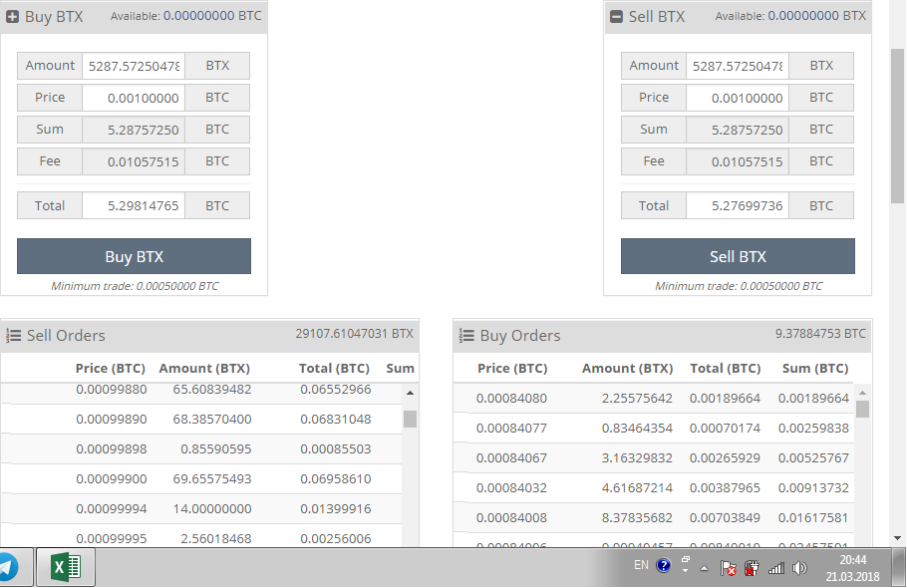Open Telegram from the taskbar

click(x=8, y=567)
